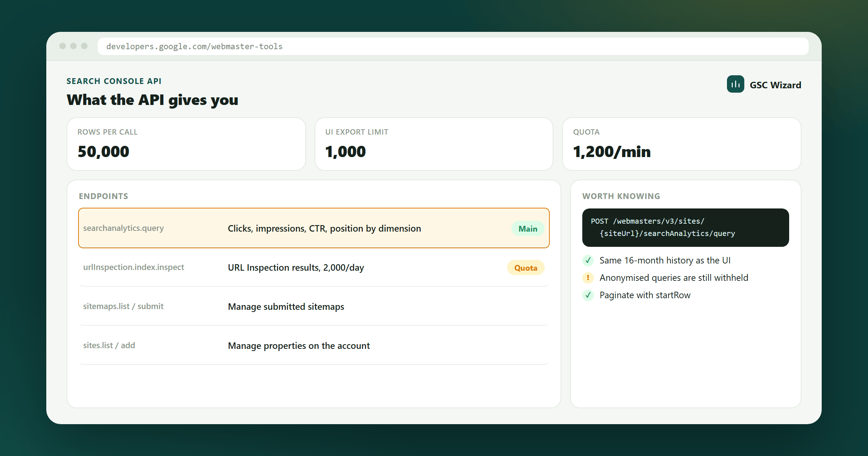868x456 pixels.
Task: Click the 'SEARCH CONSOLE API' eyebrow label
Action: (114, 81)
